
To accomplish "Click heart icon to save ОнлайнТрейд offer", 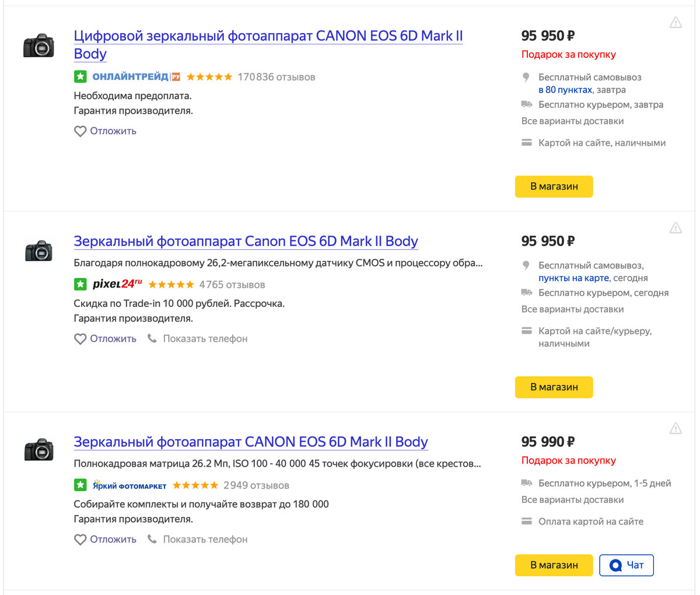I will (x=80, y=131).
